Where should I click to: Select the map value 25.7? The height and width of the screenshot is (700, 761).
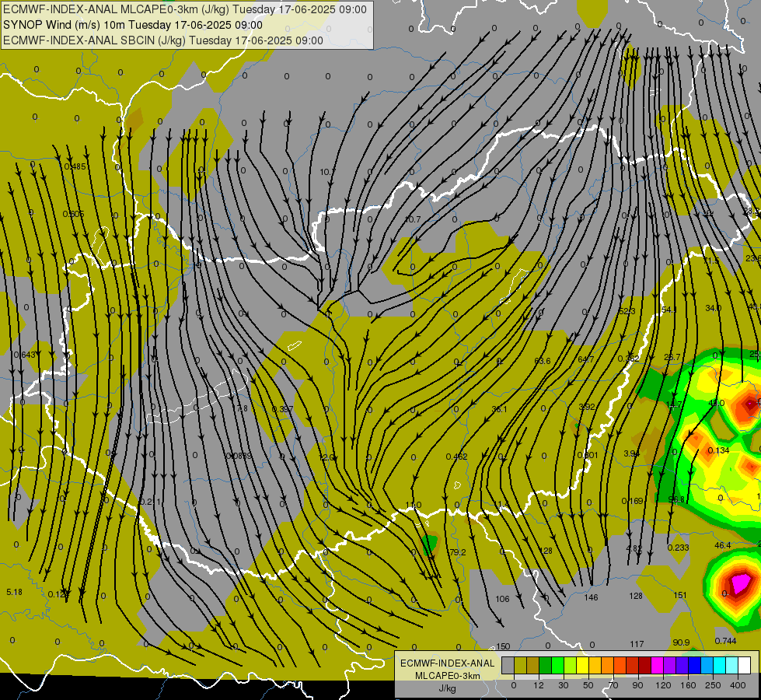tap(672, 358)
